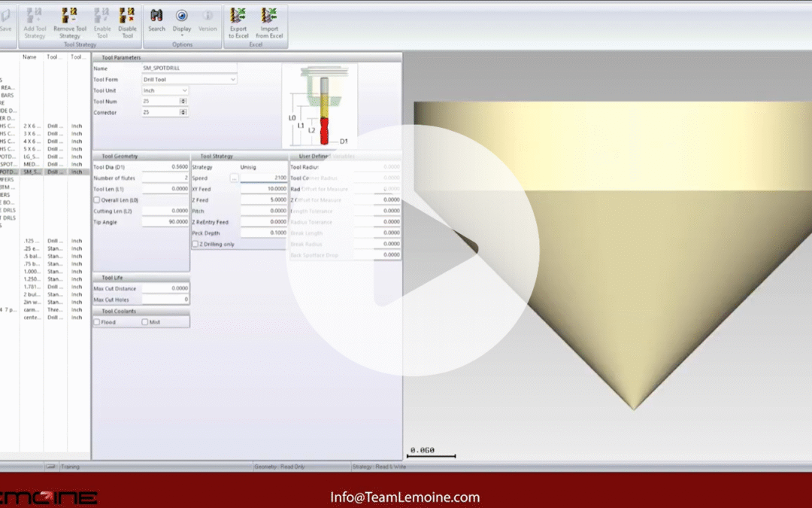The image size is (812, 508).
Task: Click the Tool Dia (D1) value field
Action: (165, 167)
